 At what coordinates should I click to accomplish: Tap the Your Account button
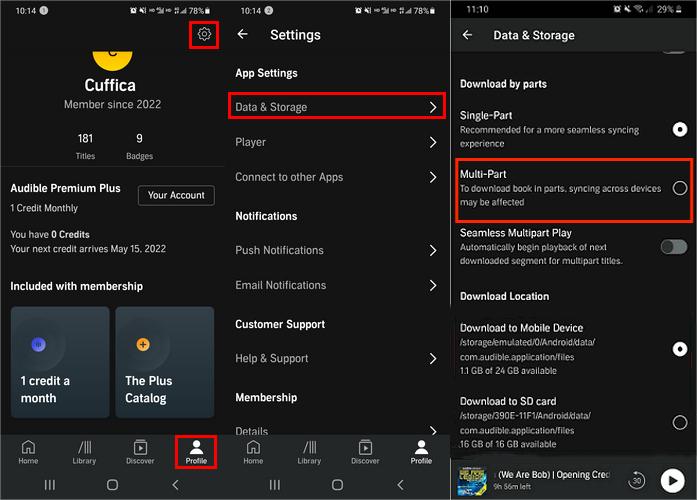[x=176, y=195]
